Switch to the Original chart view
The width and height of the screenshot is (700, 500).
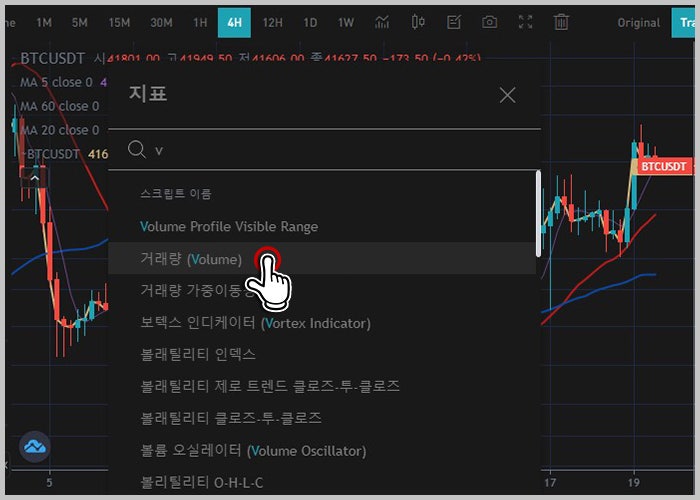point(638,23)
